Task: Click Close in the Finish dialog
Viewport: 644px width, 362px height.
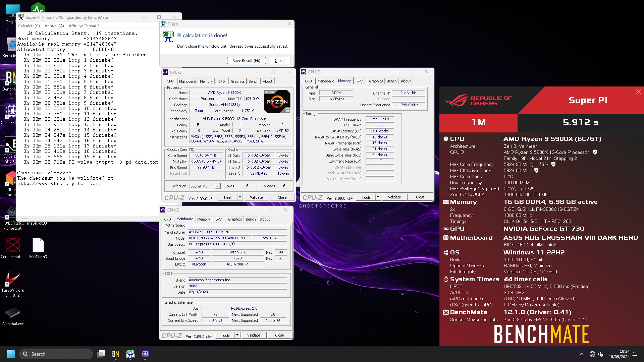Action: click(279, 61)
